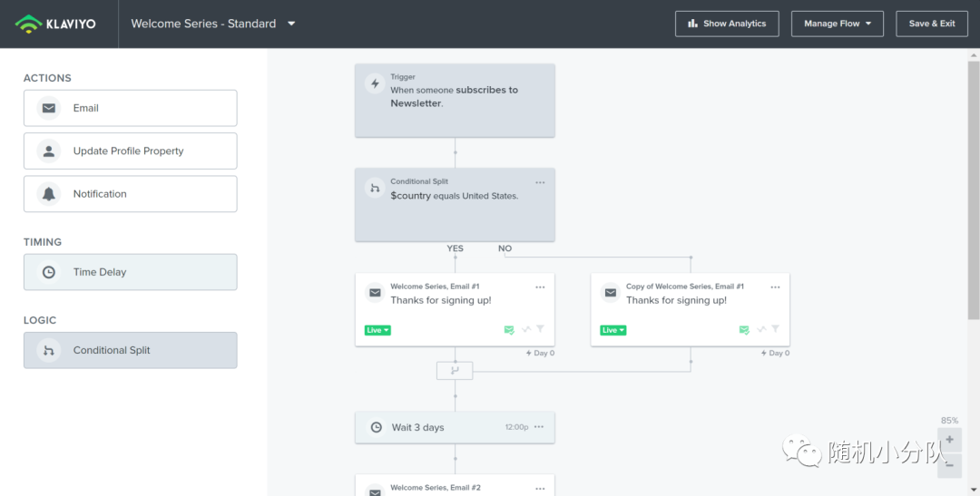
Task: Click the clock icon in Time Delay
Action: coord(49,272)
